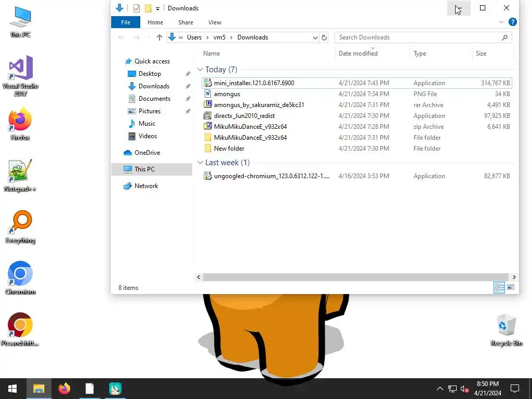This screenshot has height=399, width=532.
Task: Open Everything search desktop shortcut
Action: [20, 227]
